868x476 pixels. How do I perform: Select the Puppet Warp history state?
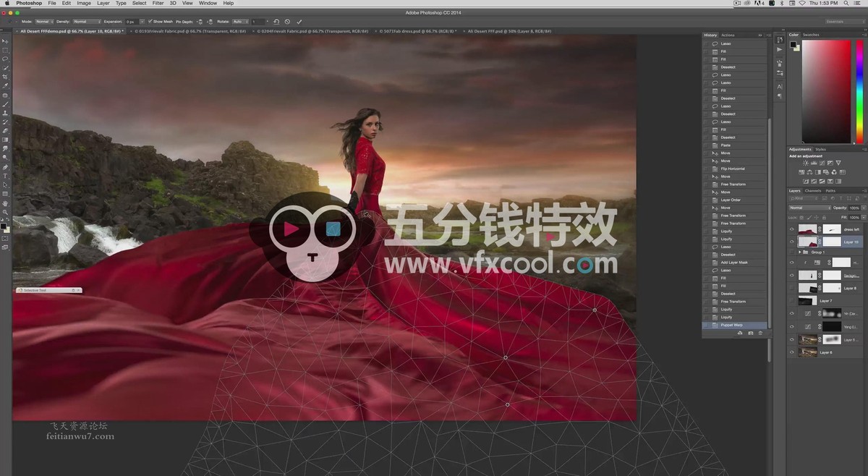pos(733,325)
